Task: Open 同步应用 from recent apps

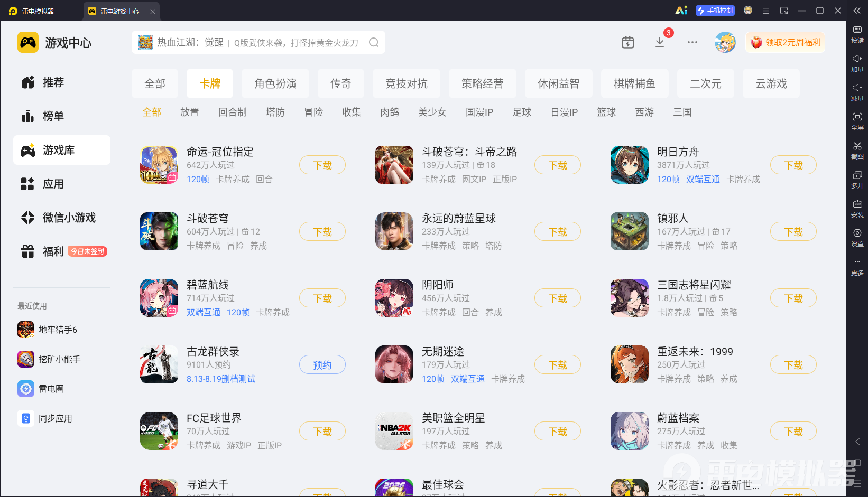Action: click(x=45, y=418)
